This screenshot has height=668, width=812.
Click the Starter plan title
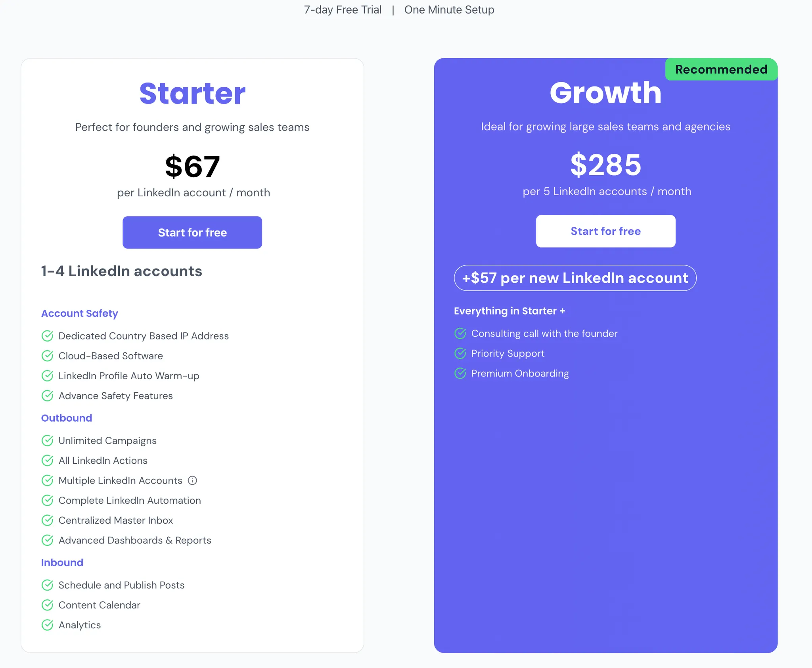(x=192, y=94)
